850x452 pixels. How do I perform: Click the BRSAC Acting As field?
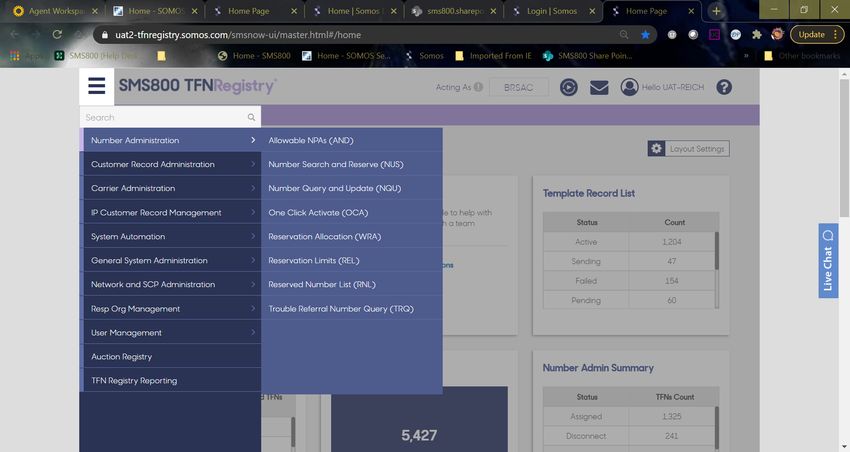520,87
